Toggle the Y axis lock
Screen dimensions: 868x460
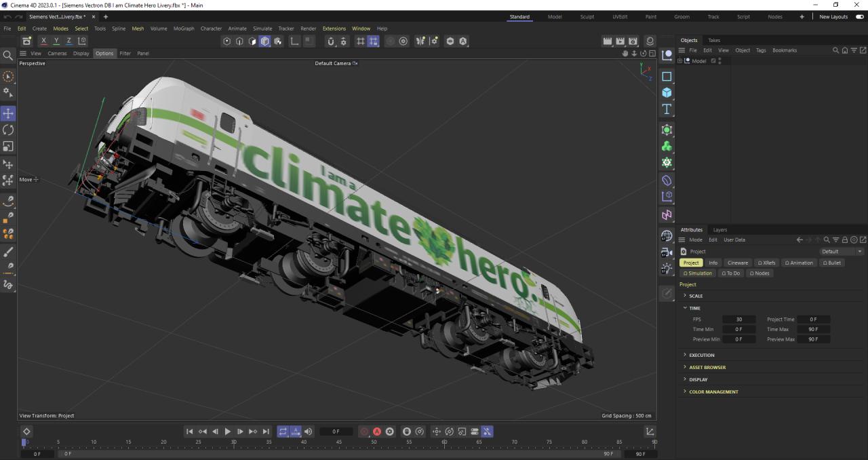click(56, 41)
